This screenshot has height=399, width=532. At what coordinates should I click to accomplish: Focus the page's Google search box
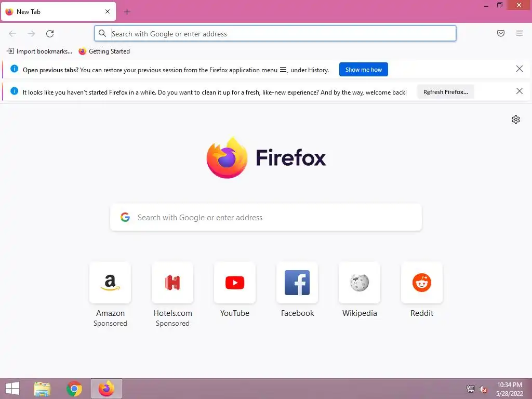pos(266,218)
